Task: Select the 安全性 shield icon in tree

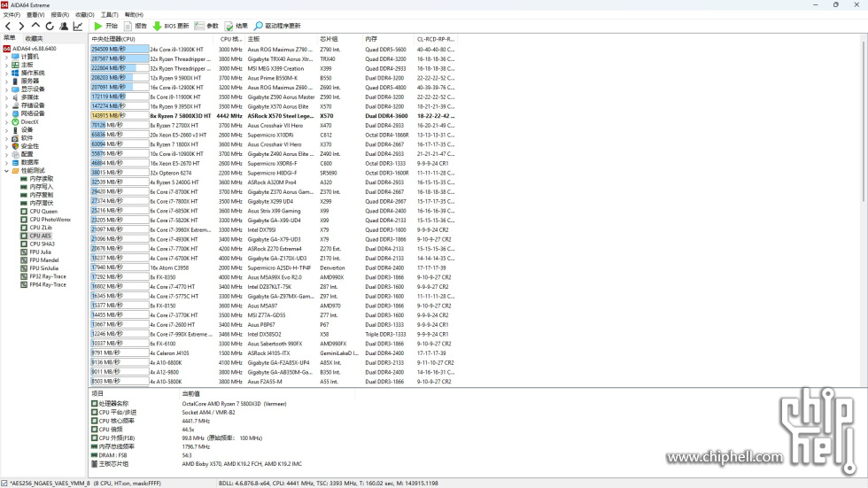Action: [16, 146]
